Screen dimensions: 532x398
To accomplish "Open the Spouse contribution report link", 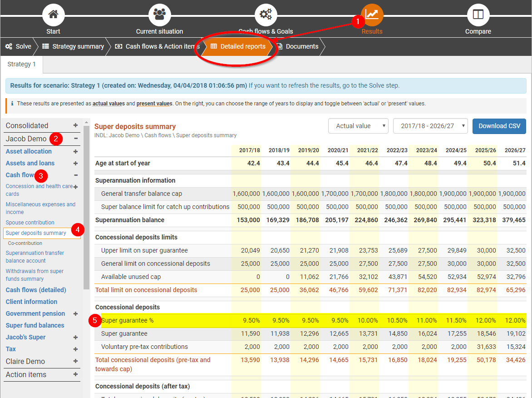I will [x=30, y=223].
